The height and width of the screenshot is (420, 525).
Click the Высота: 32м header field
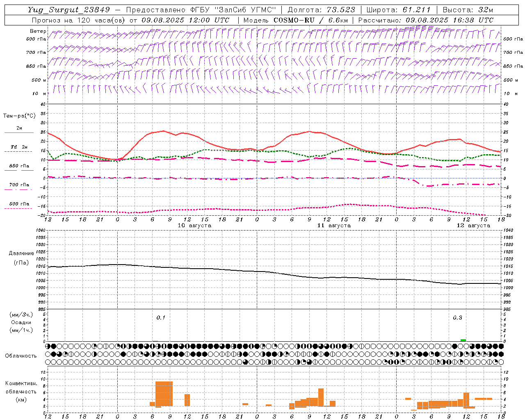click(x=468, y=10)
